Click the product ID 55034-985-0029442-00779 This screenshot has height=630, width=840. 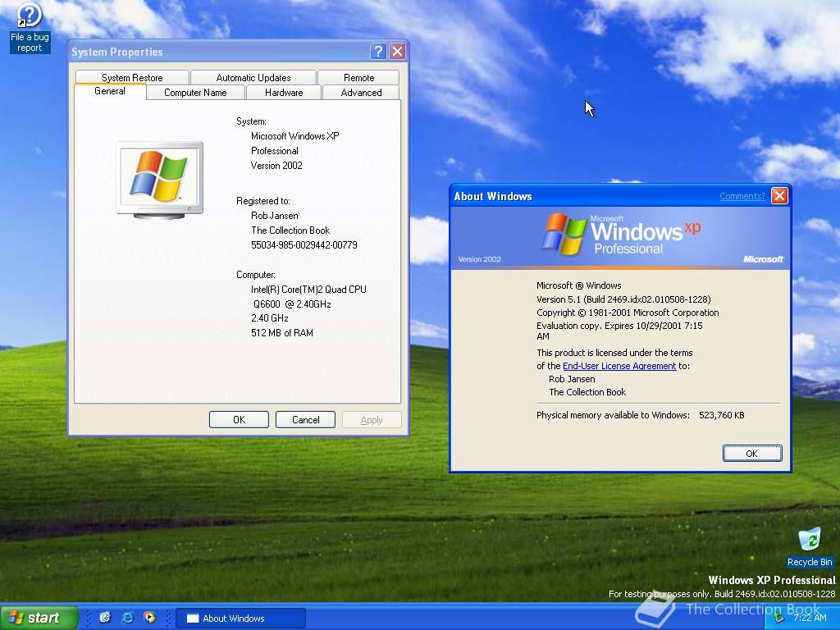[304, 244]
